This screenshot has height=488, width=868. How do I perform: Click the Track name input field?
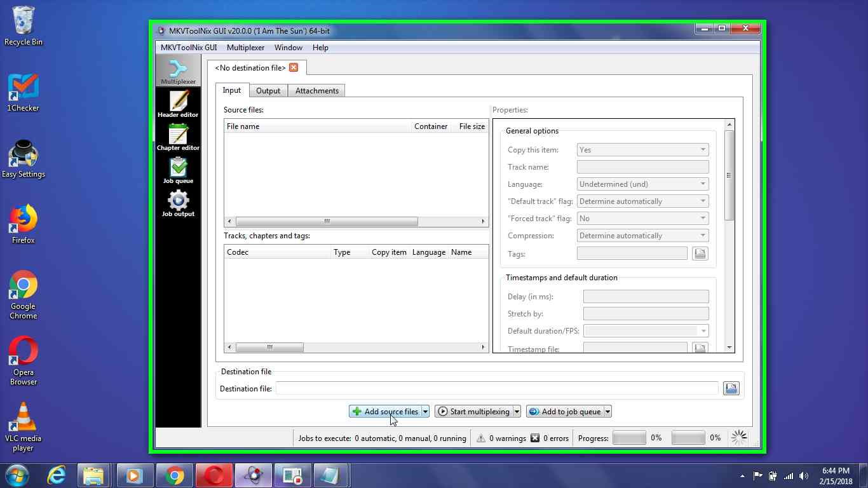pyautogui.click(x=642, y=167)
